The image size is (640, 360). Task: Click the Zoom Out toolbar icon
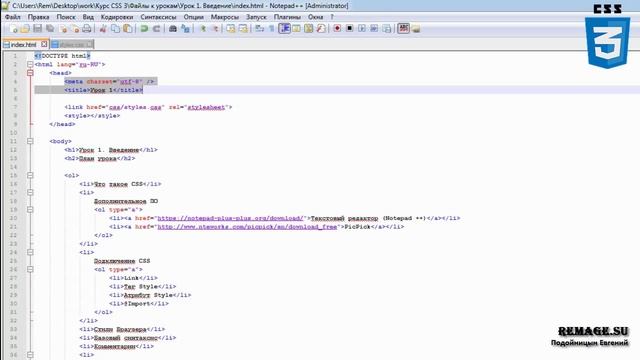pyautogui.click(x=215, y=29)
